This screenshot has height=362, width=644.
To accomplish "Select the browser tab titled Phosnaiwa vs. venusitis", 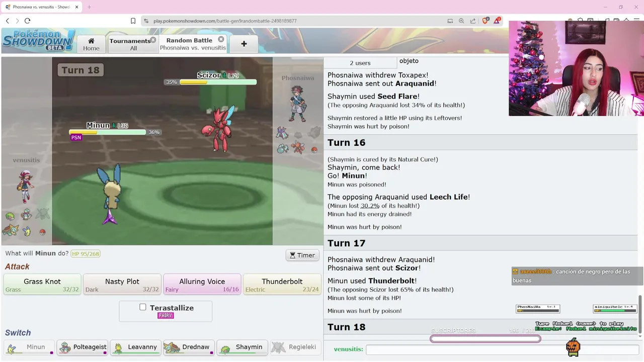I will (x=41, y=7).
